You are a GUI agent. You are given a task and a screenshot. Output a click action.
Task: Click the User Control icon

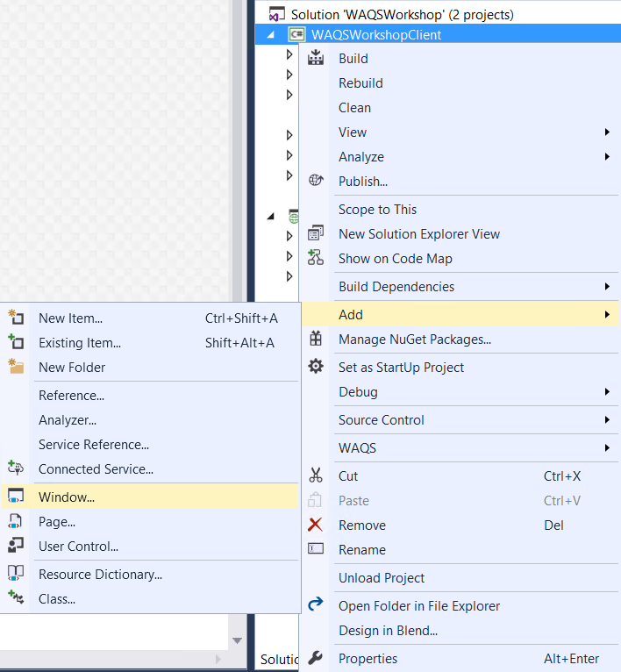click(x=16, y=545)
